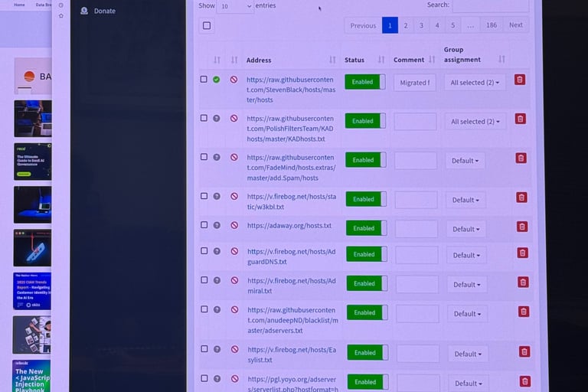Sort the table by Comment column
Viewport: 588px width, 392px height.
click(432, 59)
